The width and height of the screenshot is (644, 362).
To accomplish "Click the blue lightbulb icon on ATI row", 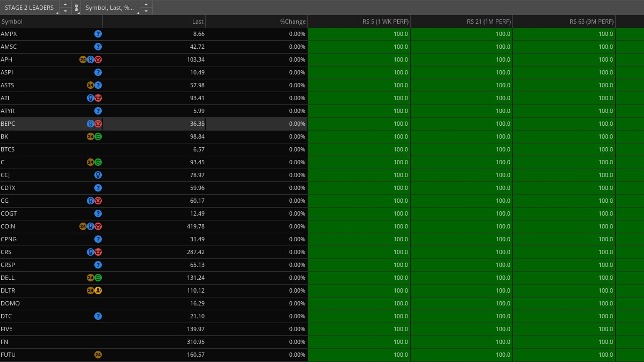I will click(90, 98).
